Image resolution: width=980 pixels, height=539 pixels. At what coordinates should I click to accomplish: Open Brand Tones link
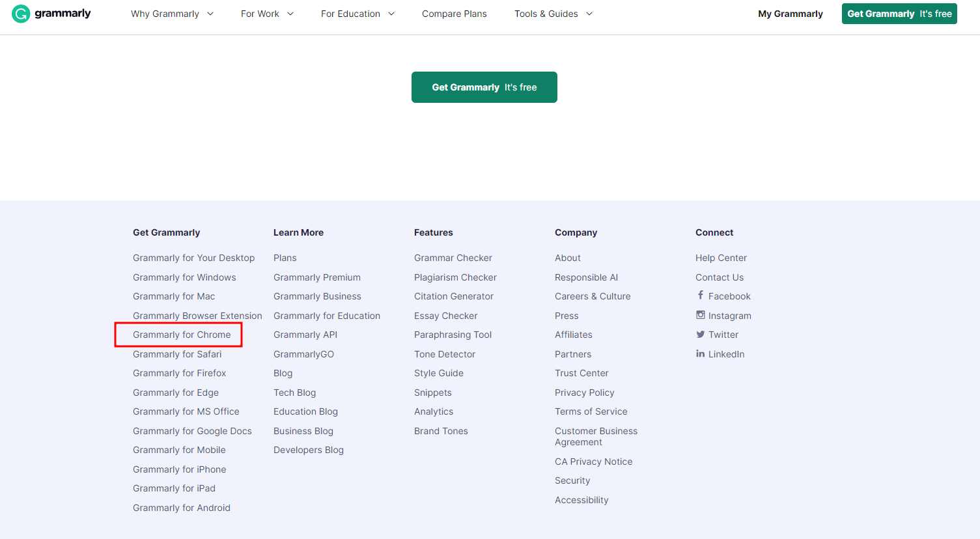click(x=441, y=431)
